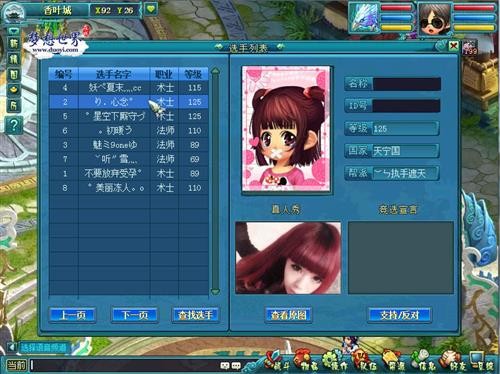
Task: Select contestant row 美丽冻人。o
Action: [129, 188]
